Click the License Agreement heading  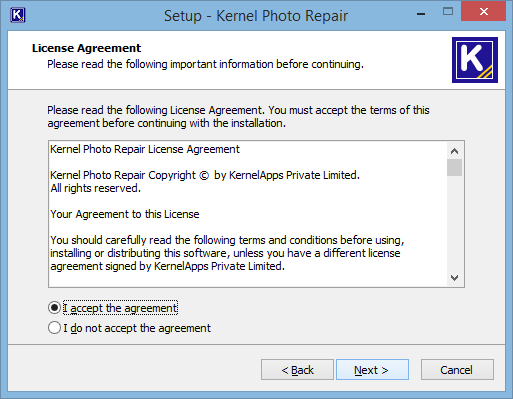(x=87, y=48)
